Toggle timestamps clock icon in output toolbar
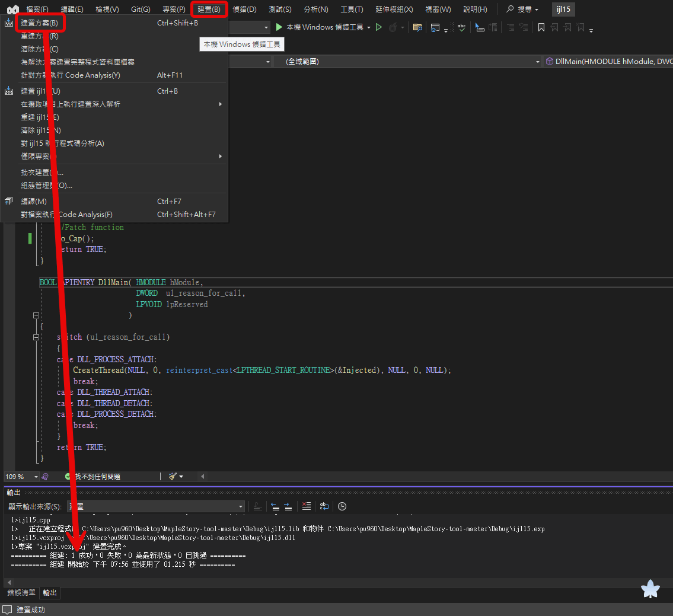This screenshot has height=616, width=673. (342, 506)
